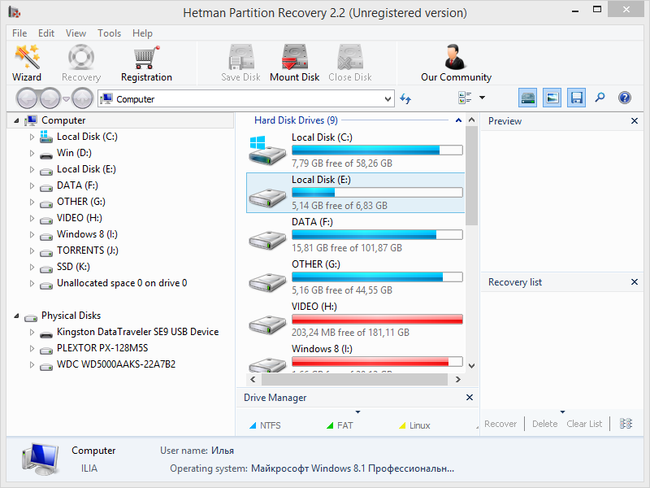Viewport: 650px width, 488px height.
Task: Click Recovery list options icon
Action: [x=626, y=423]
